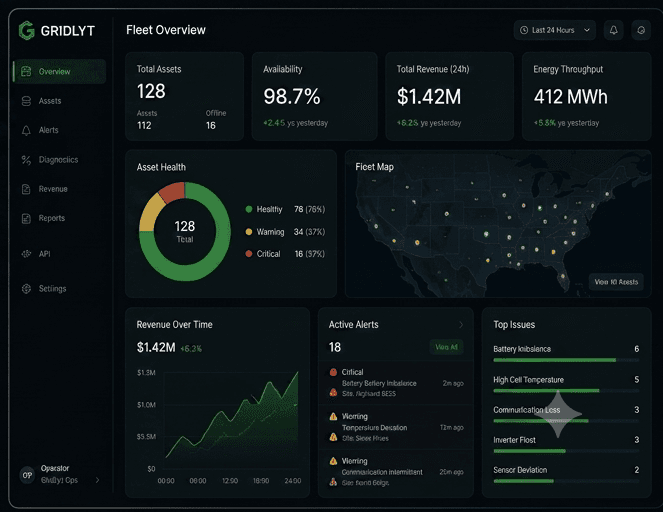The image size is (663, 512).
Task: Open the Critical Battery Imbalance alert
Action: click(396, 383)
